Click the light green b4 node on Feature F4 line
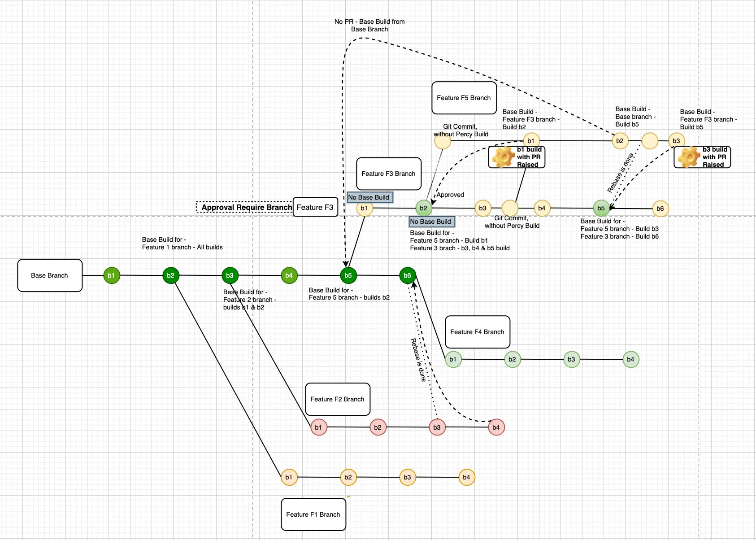Screen dimensions: 756x540 (630, 359)
